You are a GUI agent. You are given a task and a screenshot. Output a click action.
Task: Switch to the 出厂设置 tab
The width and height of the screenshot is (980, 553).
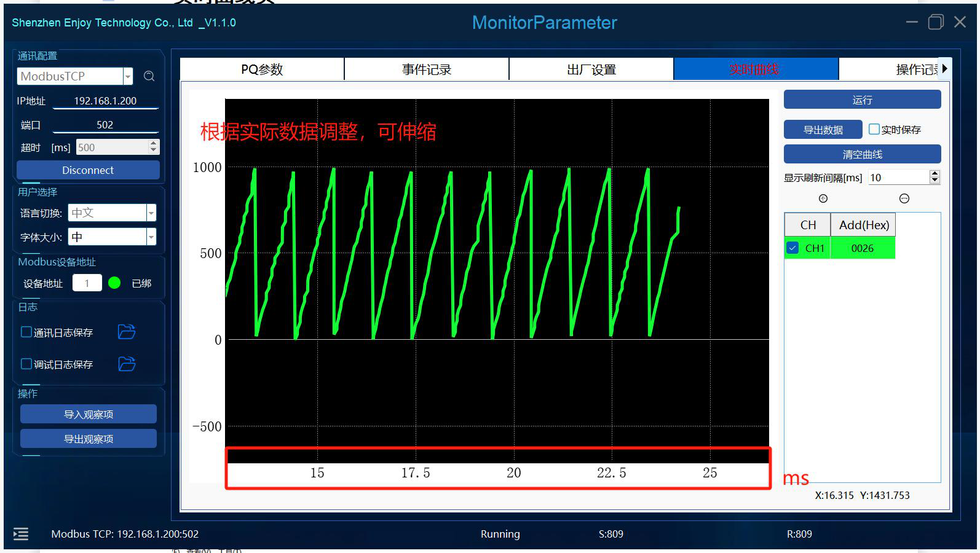point(591,69)
